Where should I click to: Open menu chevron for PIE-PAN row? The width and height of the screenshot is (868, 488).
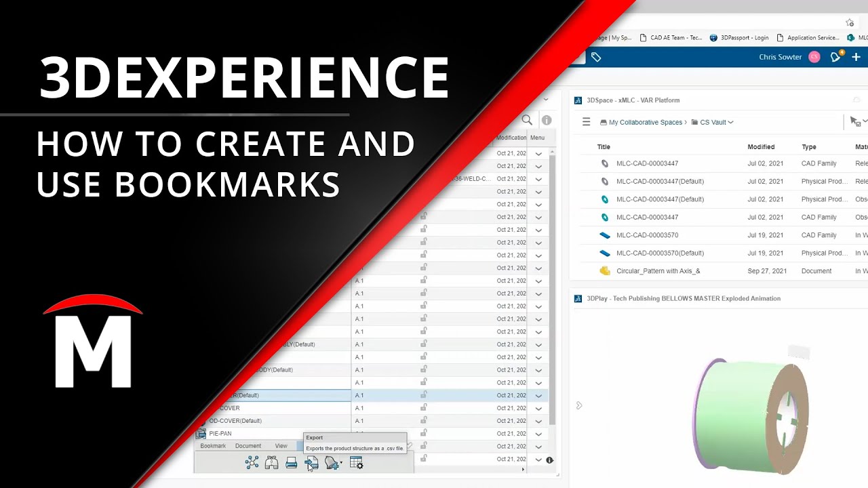pyautogui.click(x=538, y=434)
